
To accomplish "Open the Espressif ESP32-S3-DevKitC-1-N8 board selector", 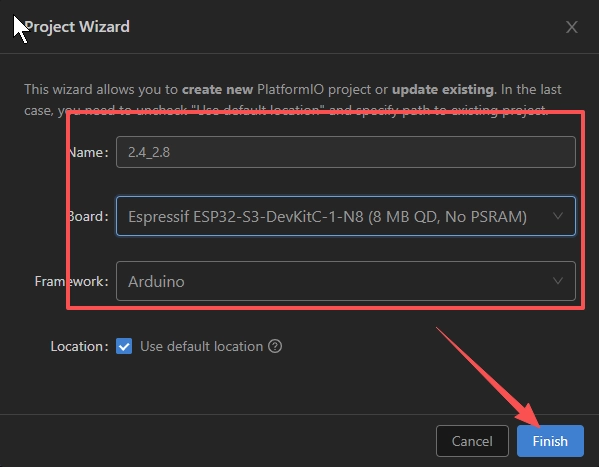I will [346, 216].
